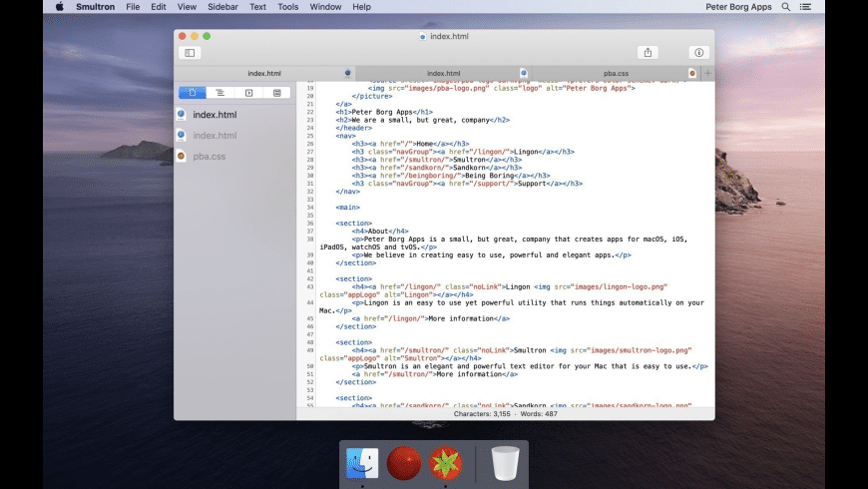
Task: Switch sidebar to the preview panel segment
Action: click(x=248, y=93)
